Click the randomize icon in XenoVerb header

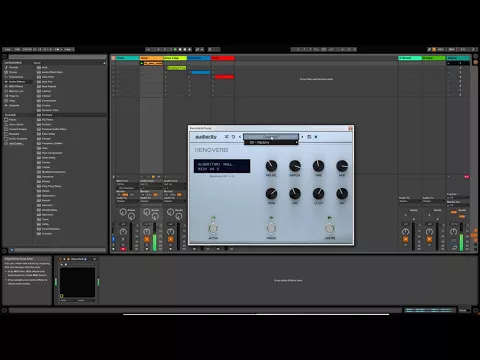(226, 137)
